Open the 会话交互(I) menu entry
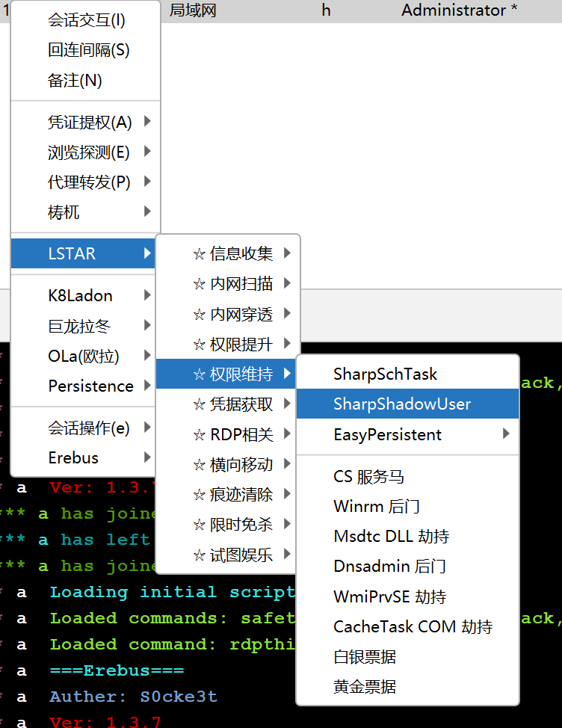The width and height of the screenshot is (562, 728). click(86, 20)
